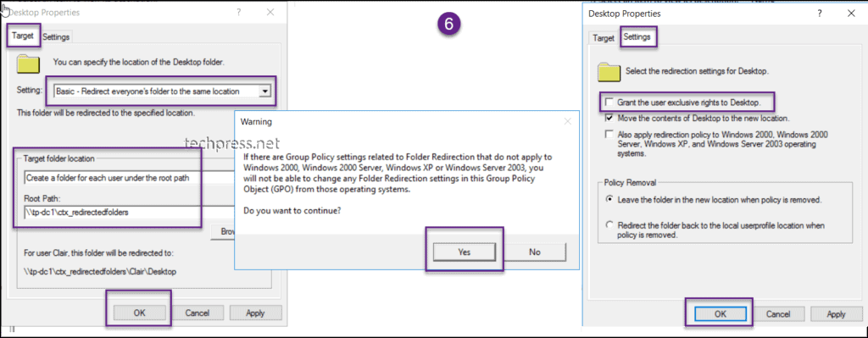
Task: Apply settings in right Desktop Properties window
Action: (836, 313)
